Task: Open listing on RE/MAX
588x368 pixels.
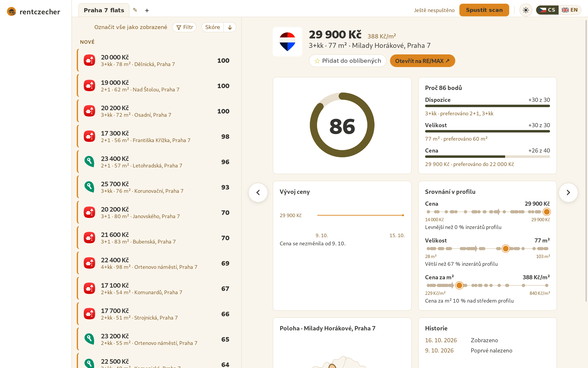Action: pyautogui.click(x=422, y=61)
